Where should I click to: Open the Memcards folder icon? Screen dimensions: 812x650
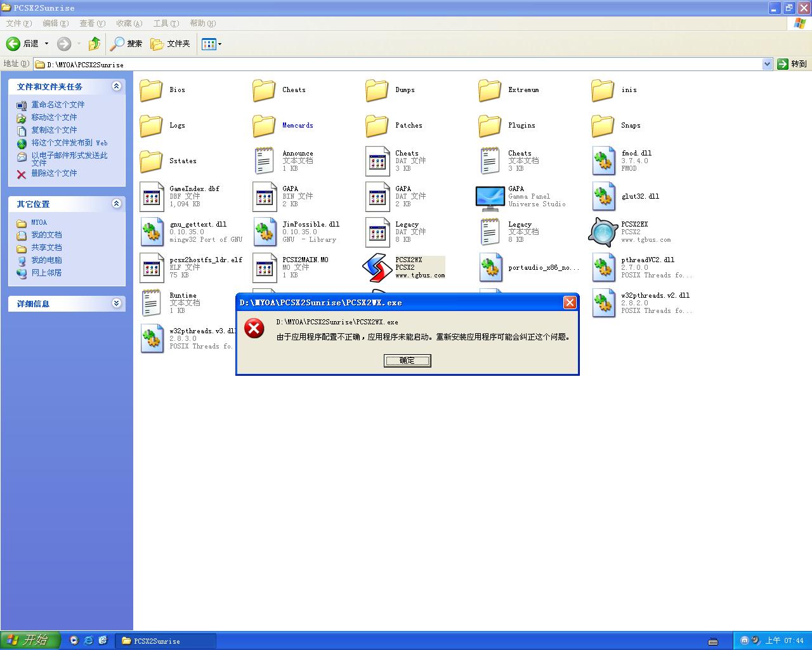264,126
